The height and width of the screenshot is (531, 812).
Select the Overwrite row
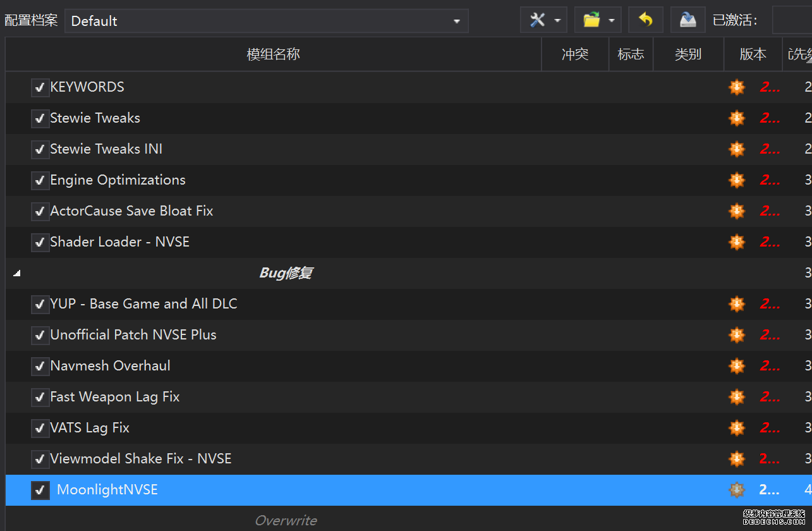(286, 520)
